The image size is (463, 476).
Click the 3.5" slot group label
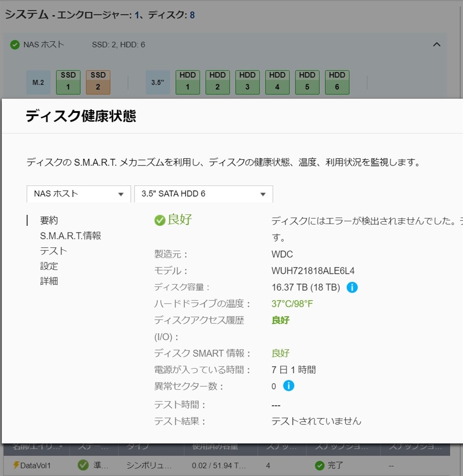[158, 82]
